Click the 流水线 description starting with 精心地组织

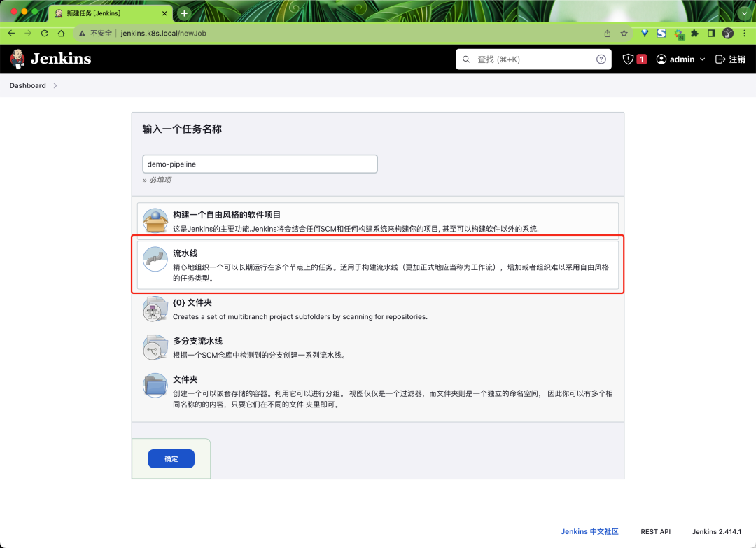click(391, 273)
